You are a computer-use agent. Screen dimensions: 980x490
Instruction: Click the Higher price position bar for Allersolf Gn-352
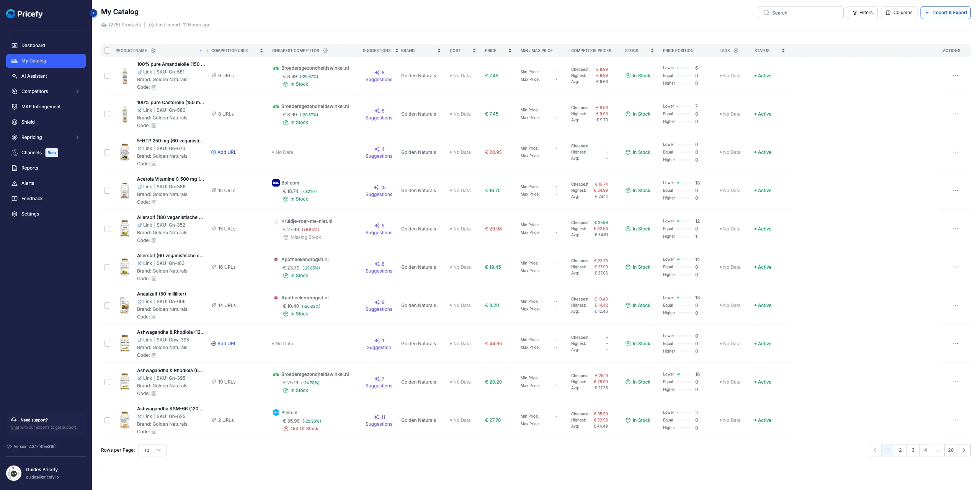tap(684, 237)
